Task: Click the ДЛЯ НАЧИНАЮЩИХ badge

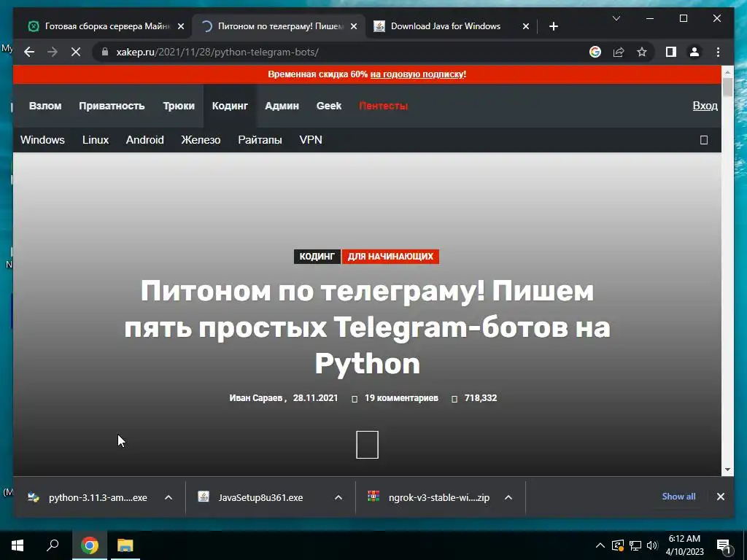Action: 390,256
